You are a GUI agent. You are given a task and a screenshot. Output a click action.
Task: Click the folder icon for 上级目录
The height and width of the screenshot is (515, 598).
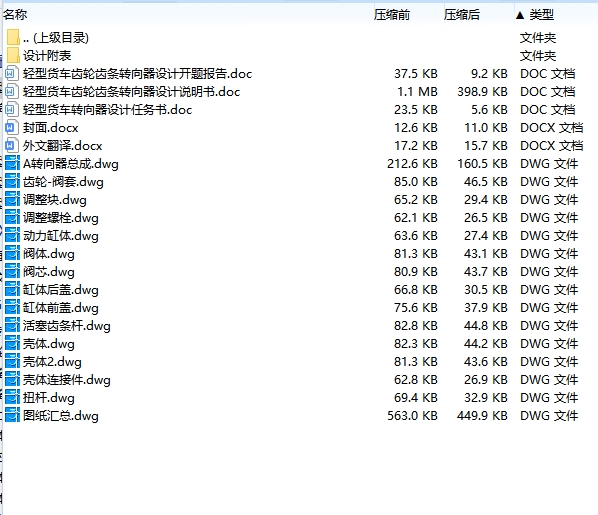[13, 37]
